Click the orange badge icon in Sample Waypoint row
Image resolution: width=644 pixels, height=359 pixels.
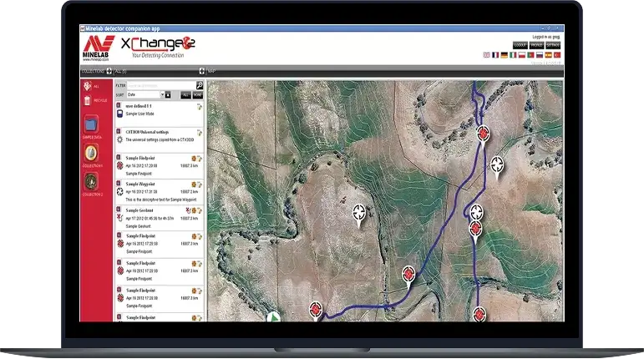point(194,185)
